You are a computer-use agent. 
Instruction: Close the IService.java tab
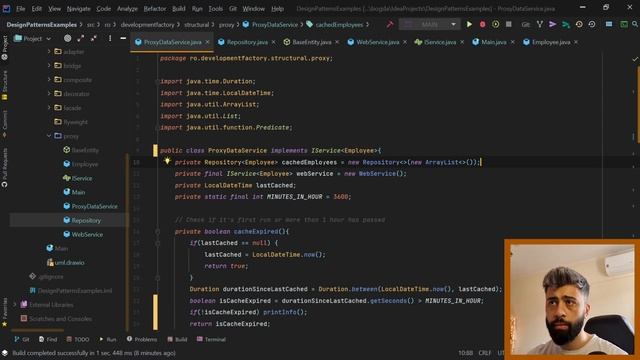(462, 42)
